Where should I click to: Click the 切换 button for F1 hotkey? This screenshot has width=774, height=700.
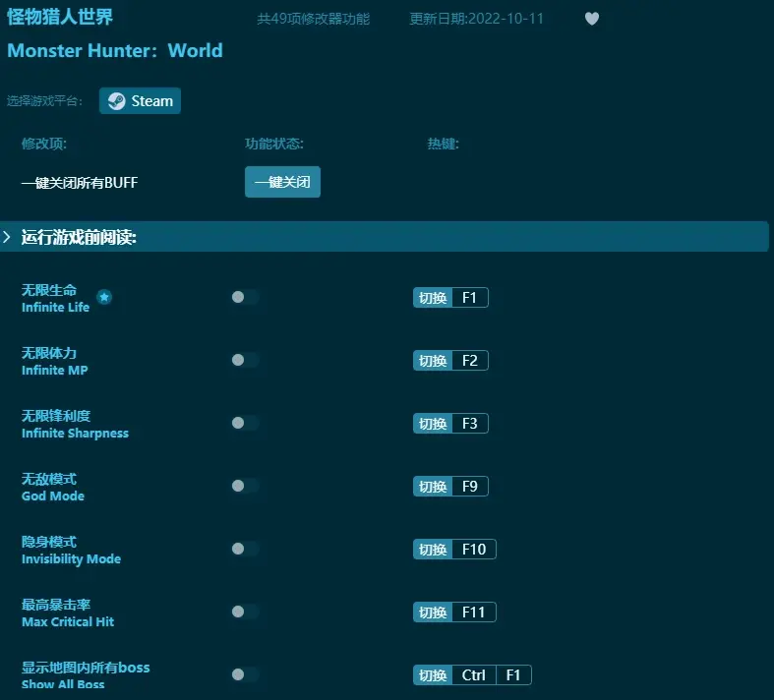(433, 298)
